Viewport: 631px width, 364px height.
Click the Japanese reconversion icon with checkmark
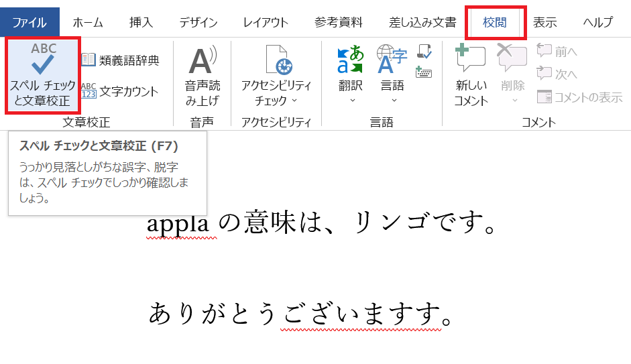coord(424,52)
